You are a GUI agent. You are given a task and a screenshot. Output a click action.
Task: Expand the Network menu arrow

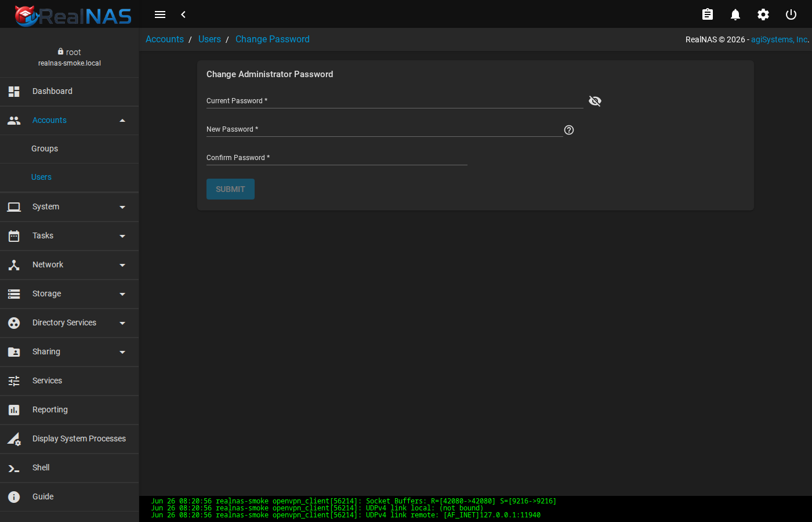tap(122, 265)
